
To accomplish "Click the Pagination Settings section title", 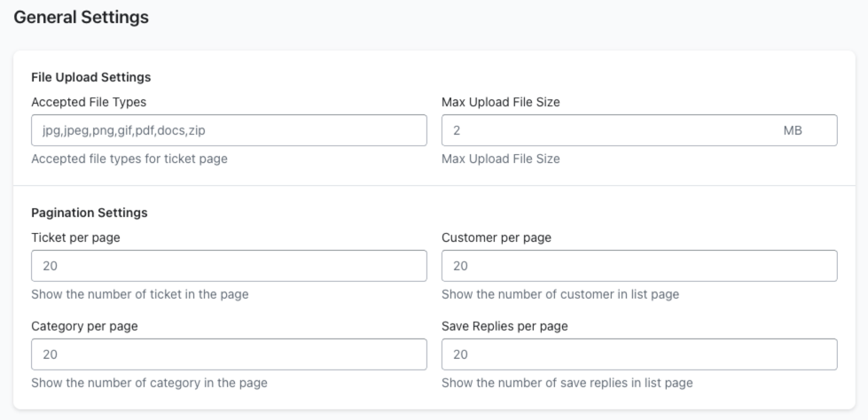I will tap(89, 213).
